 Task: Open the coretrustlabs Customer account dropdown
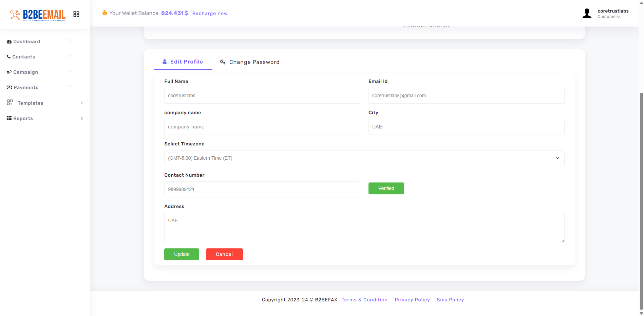(612, 14)
